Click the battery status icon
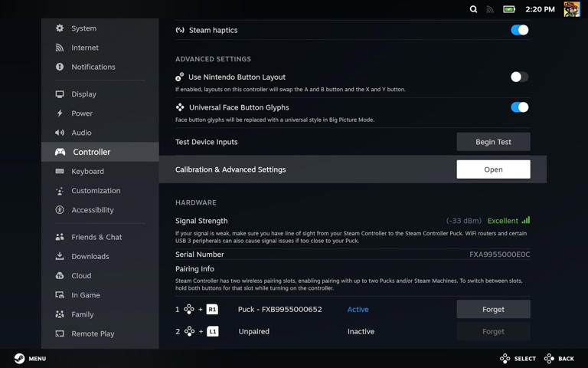The height and width of the screenshot is (368, 588). point(509,9)
